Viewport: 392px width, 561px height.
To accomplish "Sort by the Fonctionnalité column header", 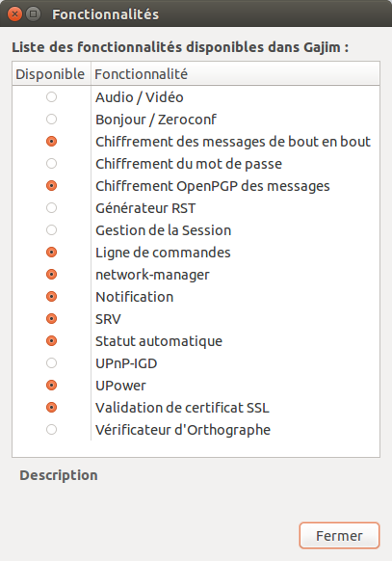I will pyautogui.click(x=235, y=74).
